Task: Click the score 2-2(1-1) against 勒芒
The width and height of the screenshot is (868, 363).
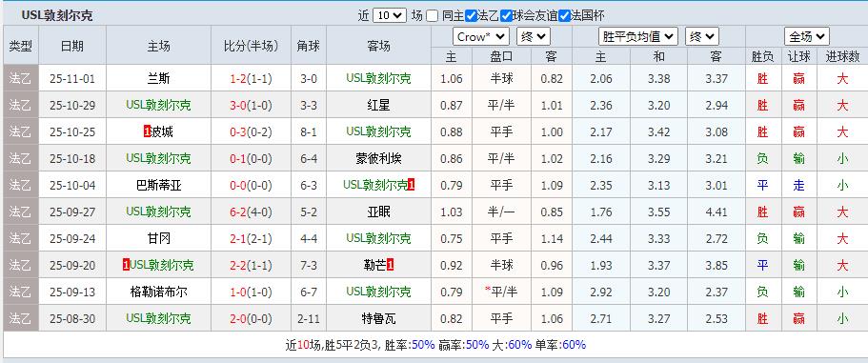Action: [251, 265]
